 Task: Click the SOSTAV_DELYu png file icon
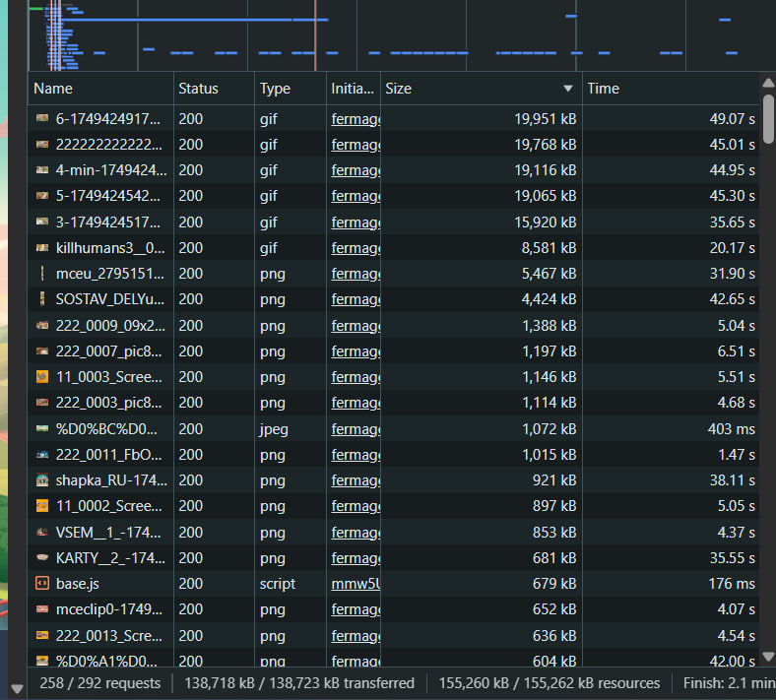pyautogui.click(x=42, y=299)
